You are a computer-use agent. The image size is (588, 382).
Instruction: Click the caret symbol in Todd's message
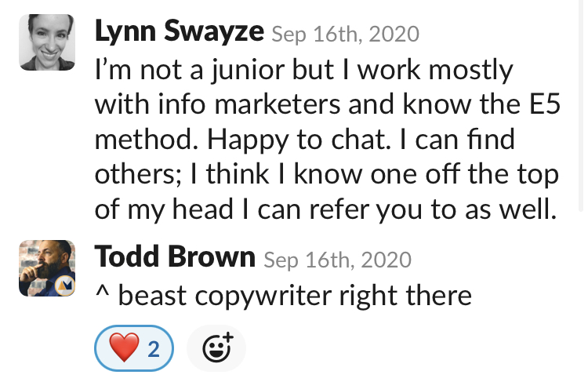pos(103,291)
